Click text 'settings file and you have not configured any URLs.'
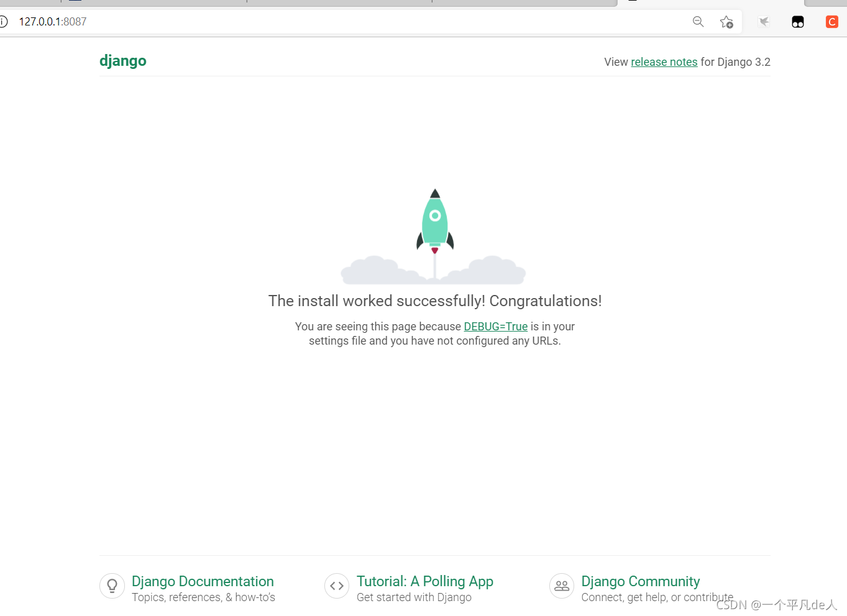 point(435,341)
